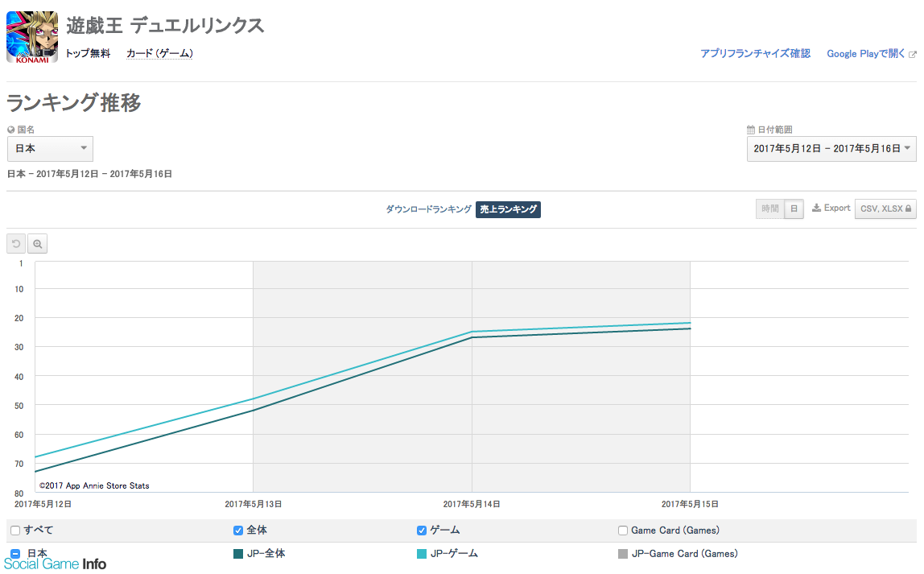Reset chart zoom with undo icon

tap(16, 243)
